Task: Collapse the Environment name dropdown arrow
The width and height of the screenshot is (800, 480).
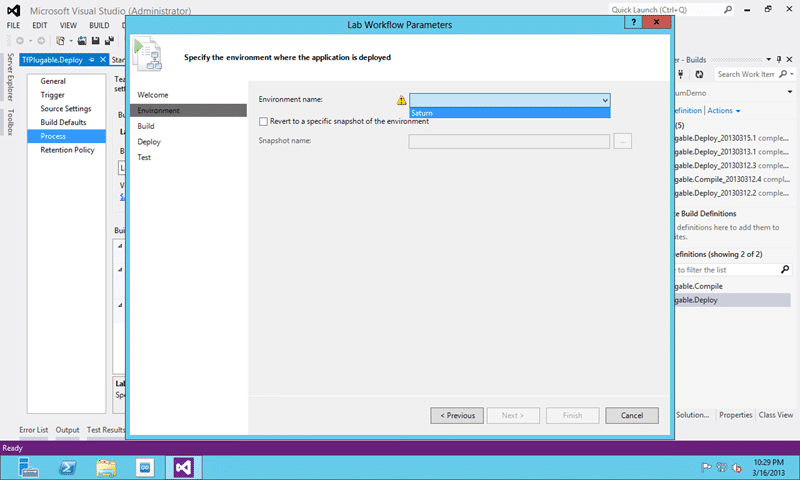Action: point(605,100)
